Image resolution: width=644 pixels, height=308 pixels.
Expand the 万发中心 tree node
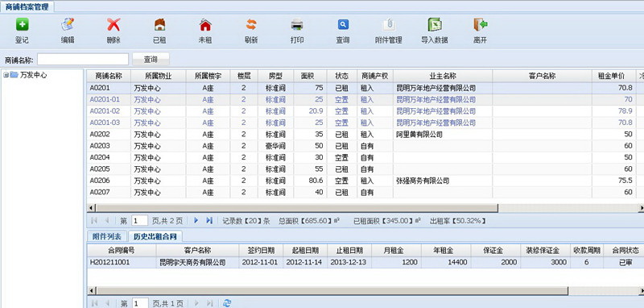click(6, 75)
